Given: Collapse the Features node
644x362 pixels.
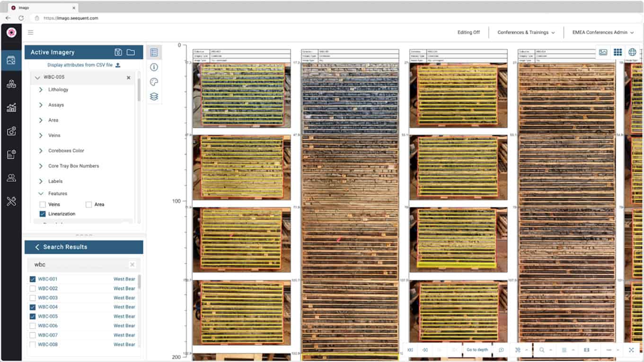Looking at the screenshot, I should [x=41, y=193].
